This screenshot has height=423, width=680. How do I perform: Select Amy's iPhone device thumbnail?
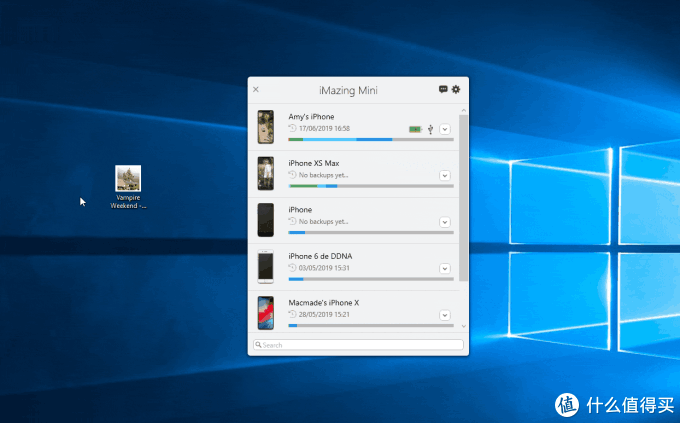tap(265, 127)
